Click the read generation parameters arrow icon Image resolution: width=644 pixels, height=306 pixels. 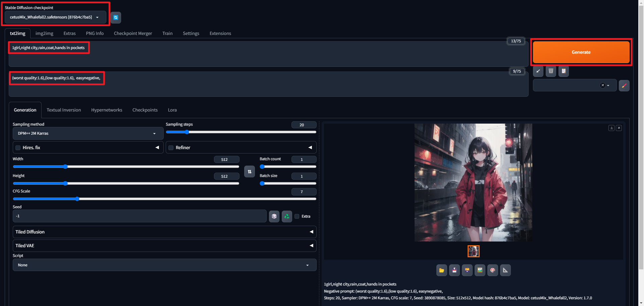click(538, 71)
